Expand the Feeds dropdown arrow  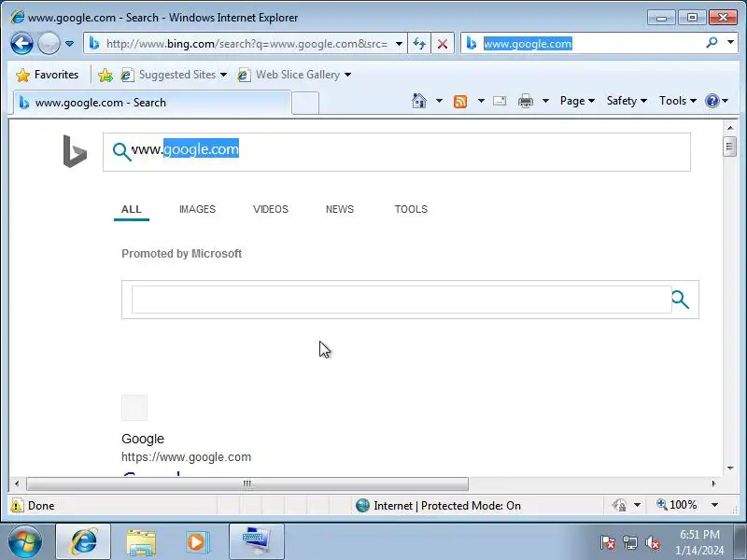481,101
